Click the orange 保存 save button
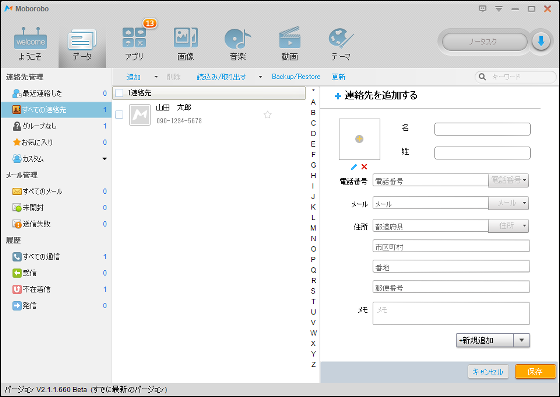The width and height of the screenshot is (560, 397). (535, 372)
